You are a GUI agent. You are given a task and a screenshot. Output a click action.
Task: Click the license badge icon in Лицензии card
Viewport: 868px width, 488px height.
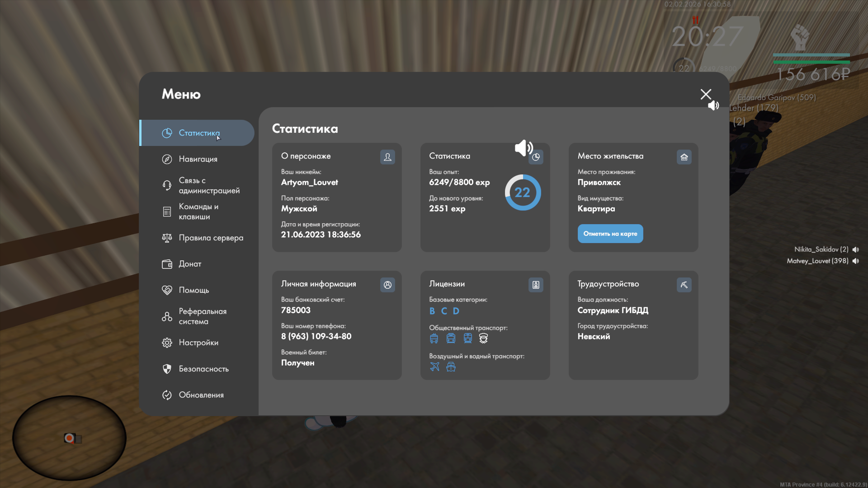[x=536, y=285]
